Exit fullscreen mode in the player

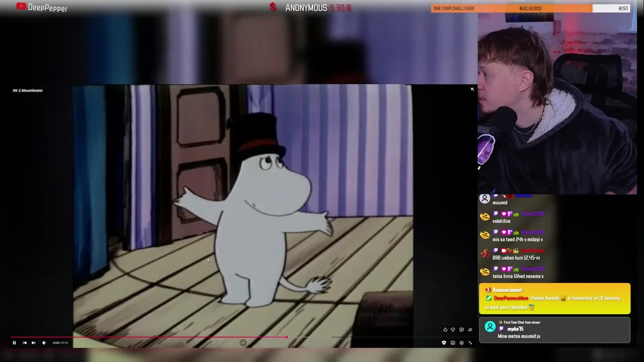click(x=470, y=343)
